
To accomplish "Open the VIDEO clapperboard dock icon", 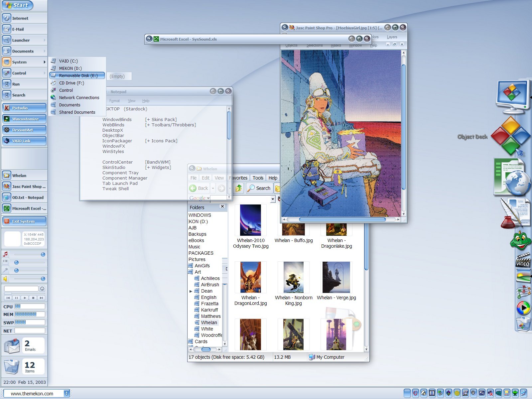I will 523,260.
